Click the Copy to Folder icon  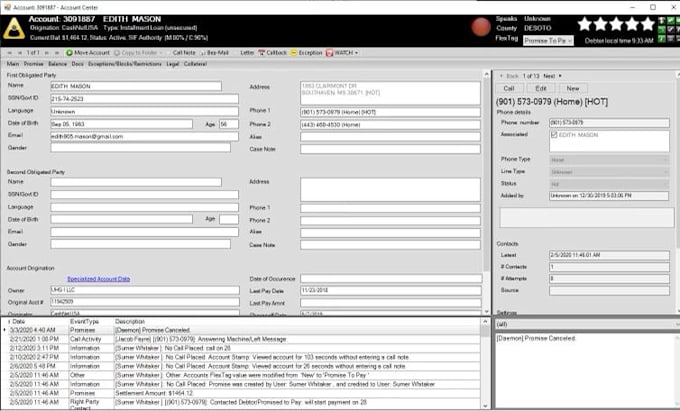pos(117,52)
